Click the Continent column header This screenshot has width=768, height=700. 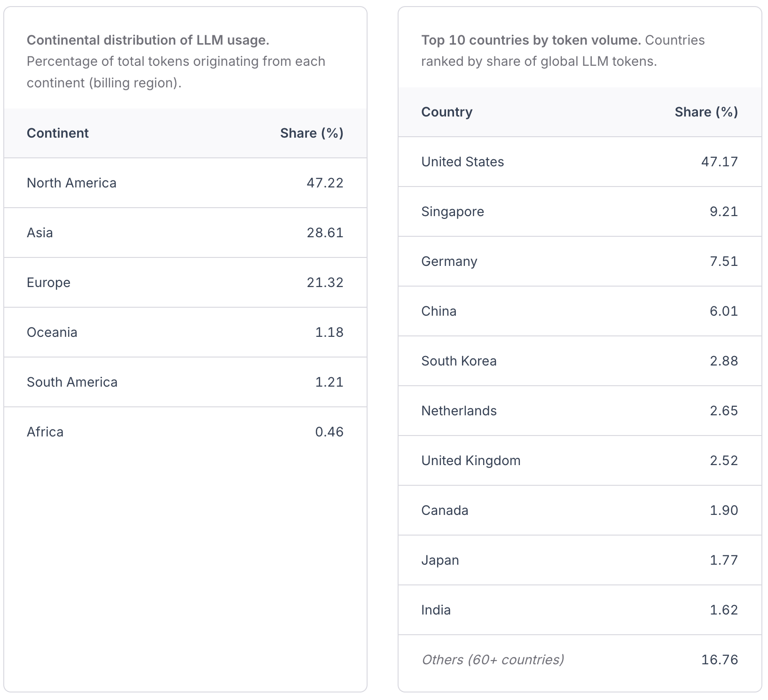(57, 133)
